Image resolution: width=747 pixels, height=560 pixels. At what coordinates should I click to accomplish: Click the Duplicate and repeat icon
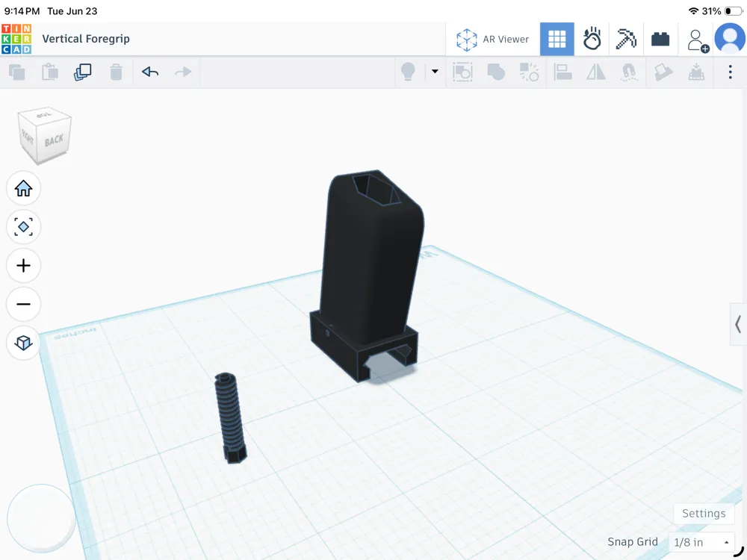[x=83, y=72]
